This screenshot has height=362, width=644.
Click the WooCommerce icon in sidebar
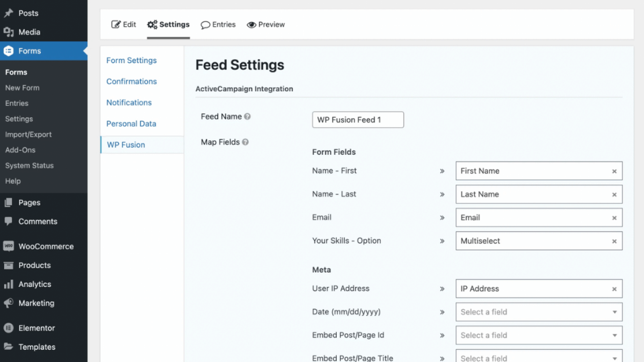pos(8,246)
